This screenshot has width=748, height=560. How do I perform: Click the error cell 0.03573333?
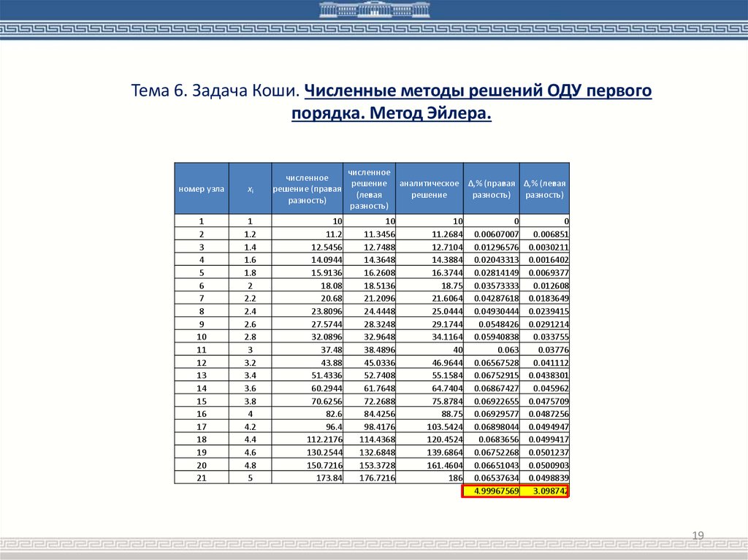[492, 285]
